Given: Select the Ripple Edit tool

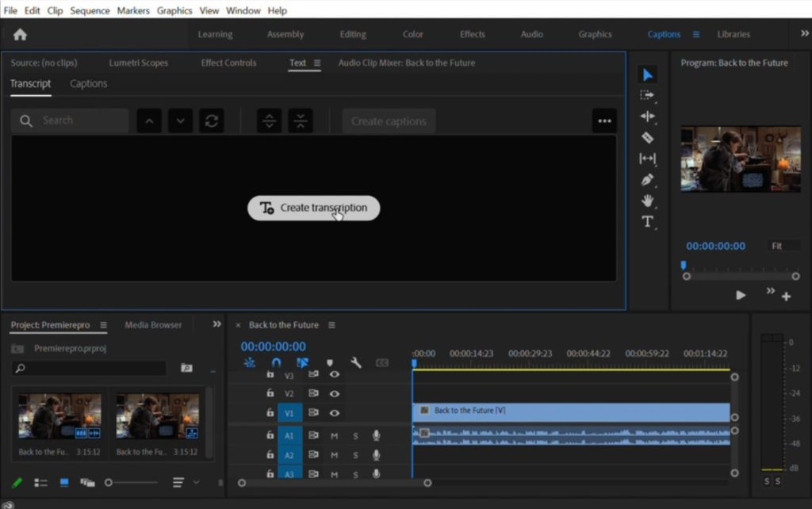Looking at the screenshot, I should (647, 117).
